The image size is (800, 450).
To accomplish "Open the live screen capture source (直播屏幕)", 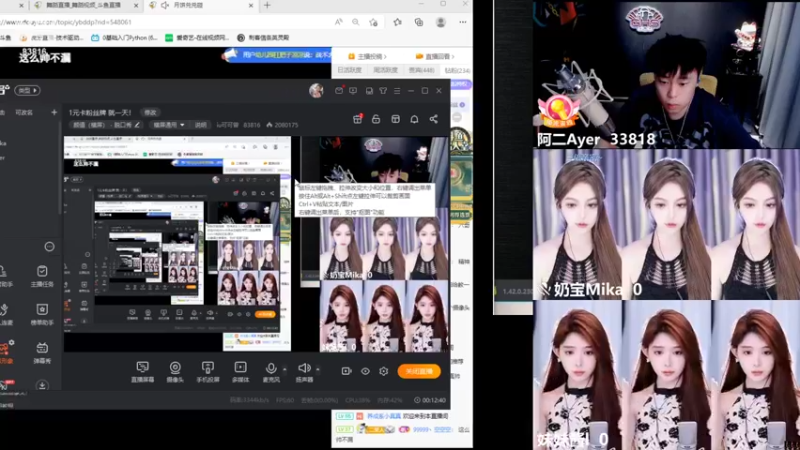I will coord(142,371).
